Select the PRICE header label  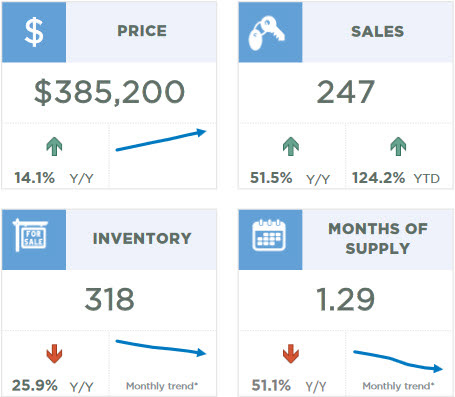[x=142, y=31]
